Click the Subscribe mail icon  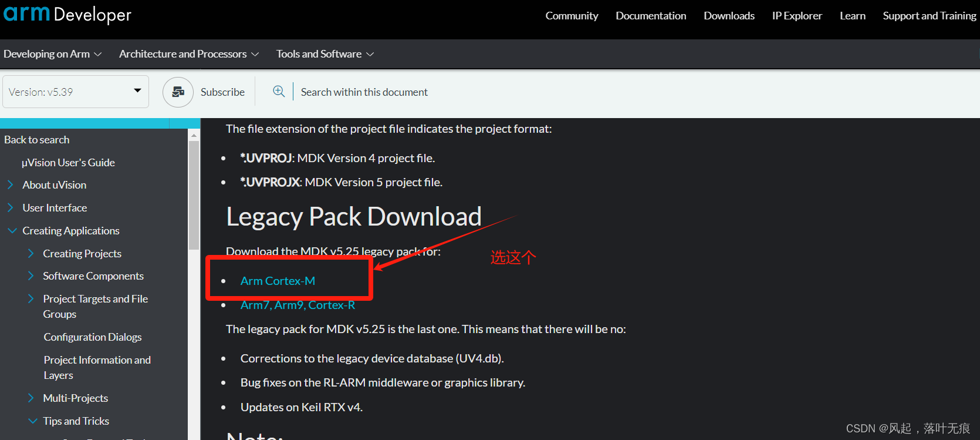(178, 92)
